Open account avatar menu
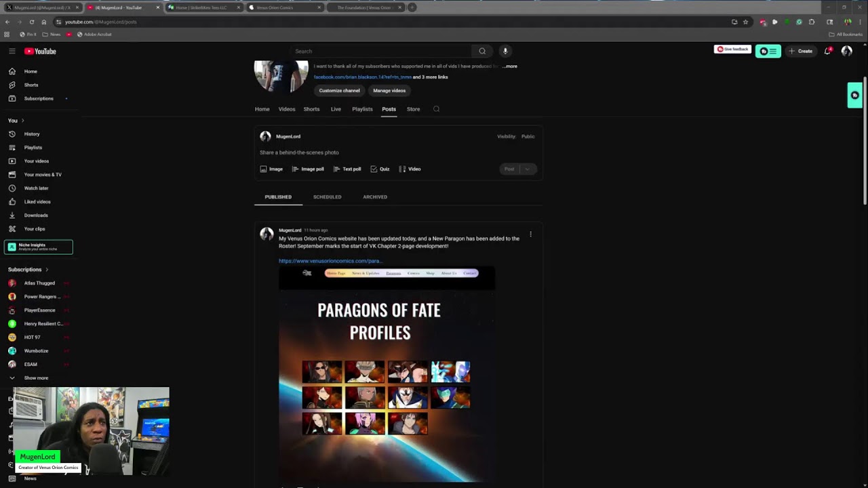Screen dimensions: 868x488 tap(846, 51)
